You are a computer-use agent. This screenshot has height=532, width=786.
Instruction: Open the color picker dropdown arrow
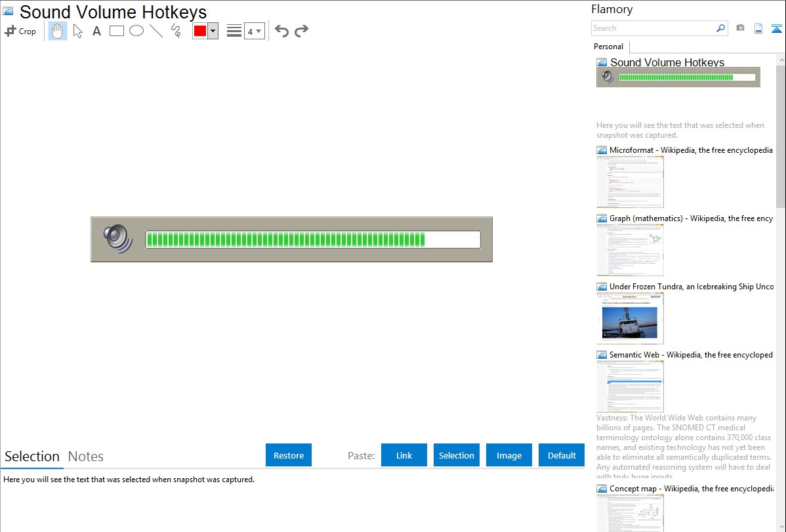[x=213, y=31]
